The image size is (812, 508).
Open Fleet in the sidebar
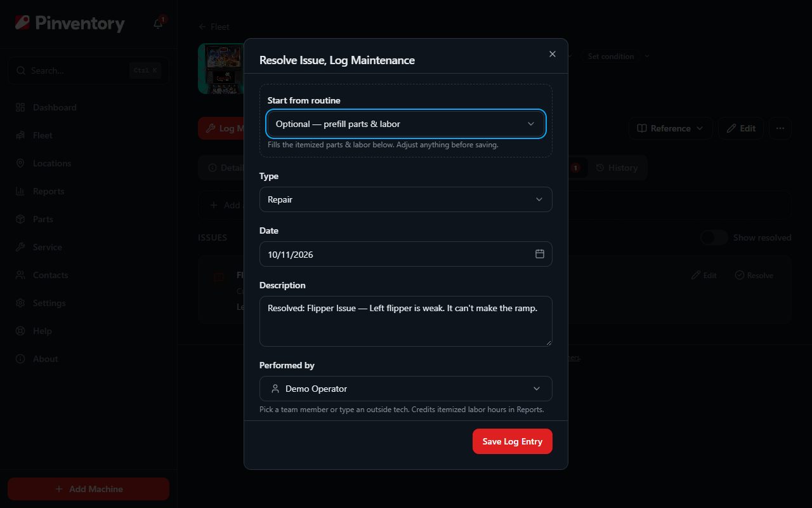pyautogui.click(x=89, y=135)
